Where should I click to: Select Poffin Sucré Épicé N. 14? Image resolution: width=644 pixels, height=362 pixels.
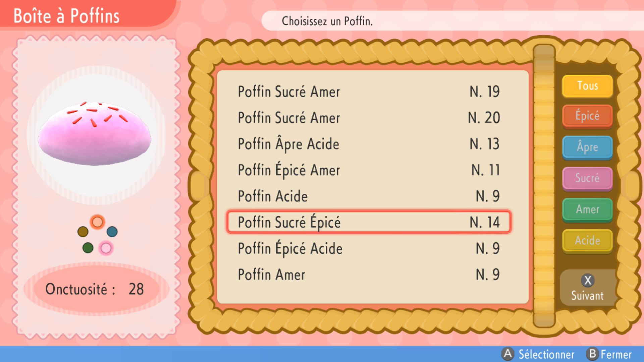[x=369, y=222]
